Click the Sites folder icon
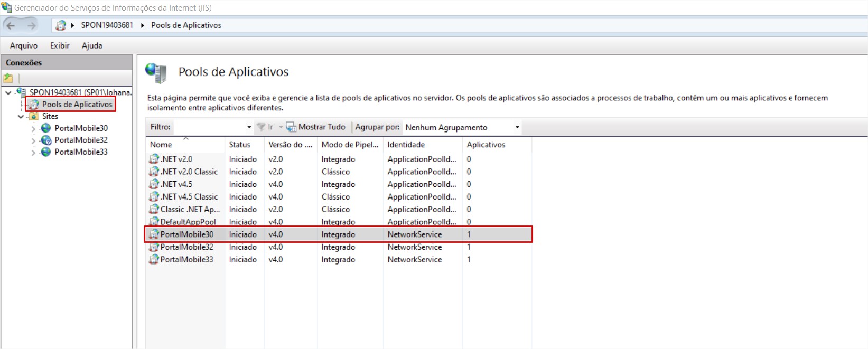Image resolution: width=868 pixels, height=349 pixels. [34, 116]
